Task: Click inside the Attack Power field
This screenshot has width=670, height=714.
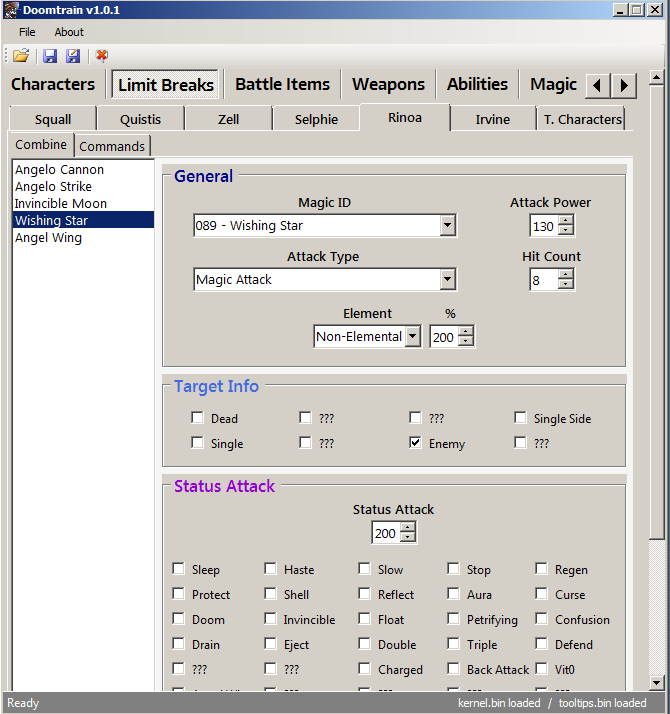Action: pyautogui.click(x=544, y=226)
